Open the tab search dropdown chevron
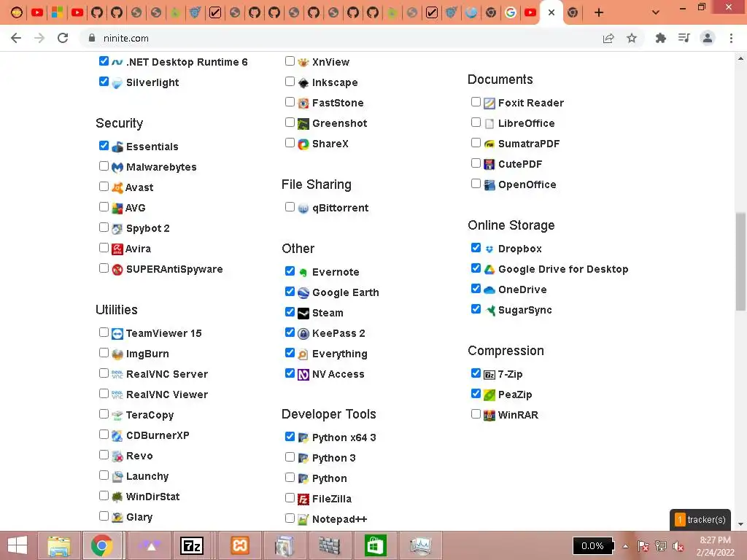 (x=656, y=12)
